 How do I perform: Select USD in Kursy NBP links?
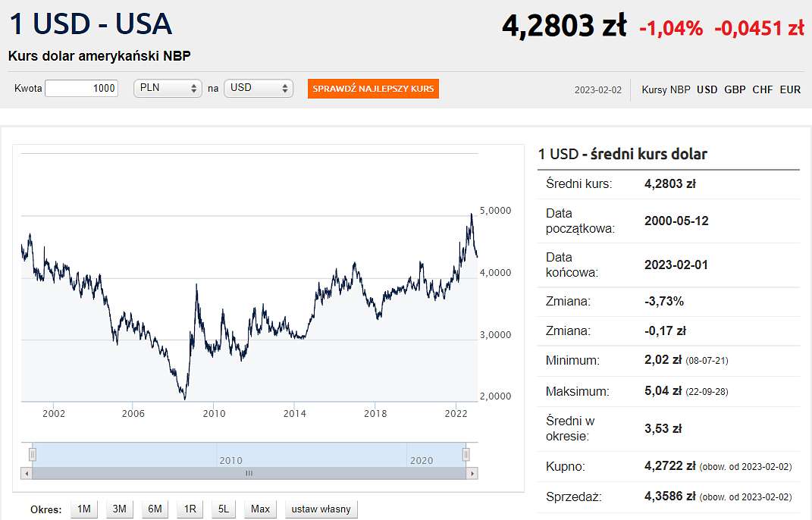pos(707,89)
